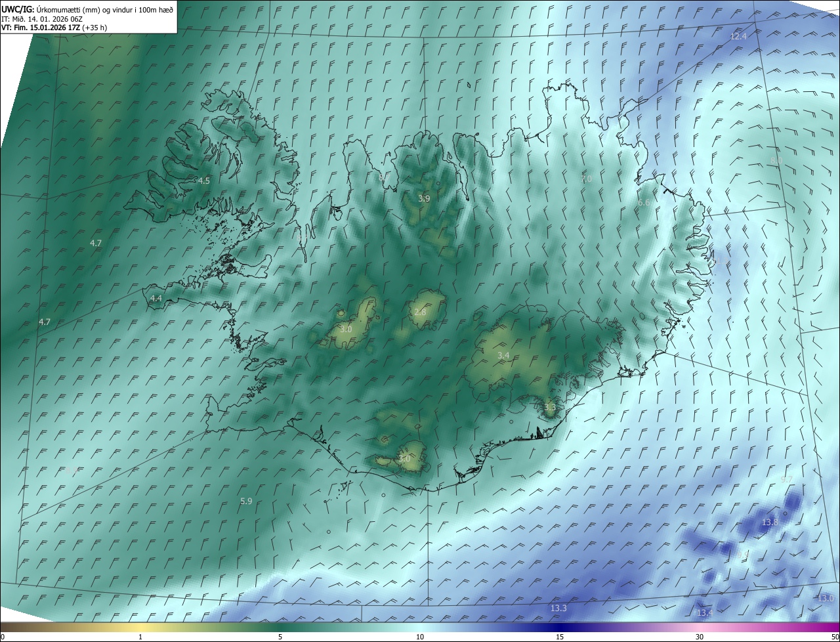The image size is (840, 642).
Task: Click the 3.4 value label
Action: pyautogui.click(x=503, y=355)
